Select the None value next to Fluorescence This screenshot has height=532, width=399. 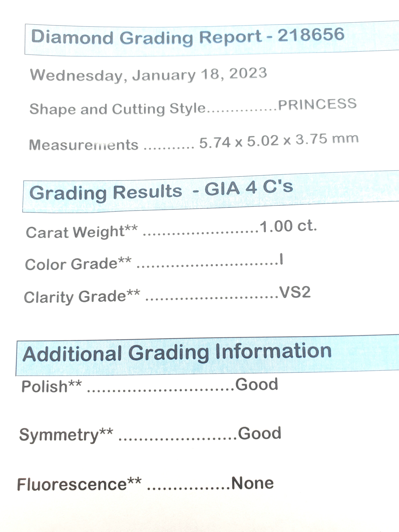[253, 483]
